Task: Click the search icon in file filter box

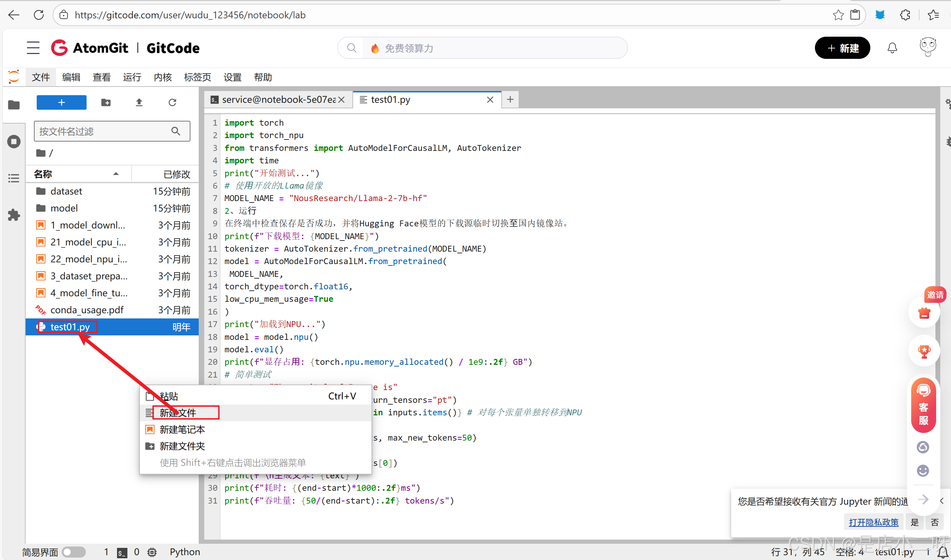Action: pos(176,131)
